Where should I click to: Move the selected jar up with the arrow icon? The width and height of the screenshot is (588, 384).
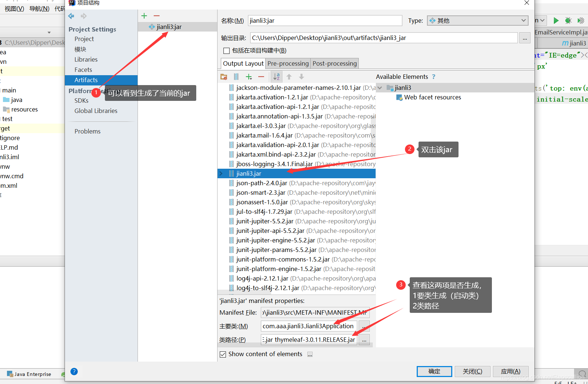[x=289, y=76]
